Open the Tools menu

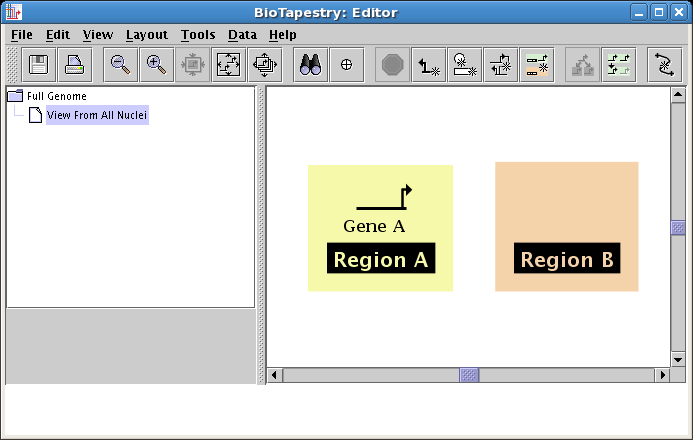[x=198, y=34]
